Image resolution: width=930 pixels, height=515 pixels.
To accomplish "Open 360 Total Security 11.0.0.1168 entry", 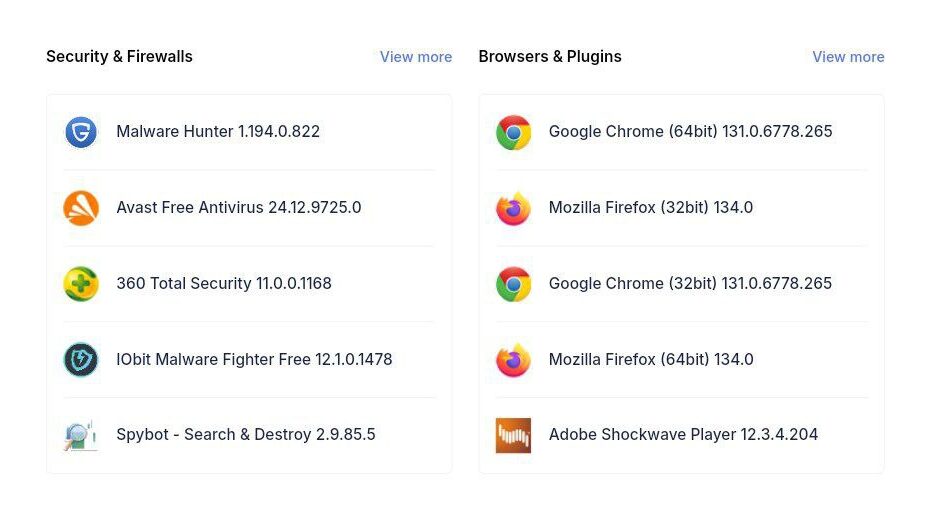I will coord(224,283).
